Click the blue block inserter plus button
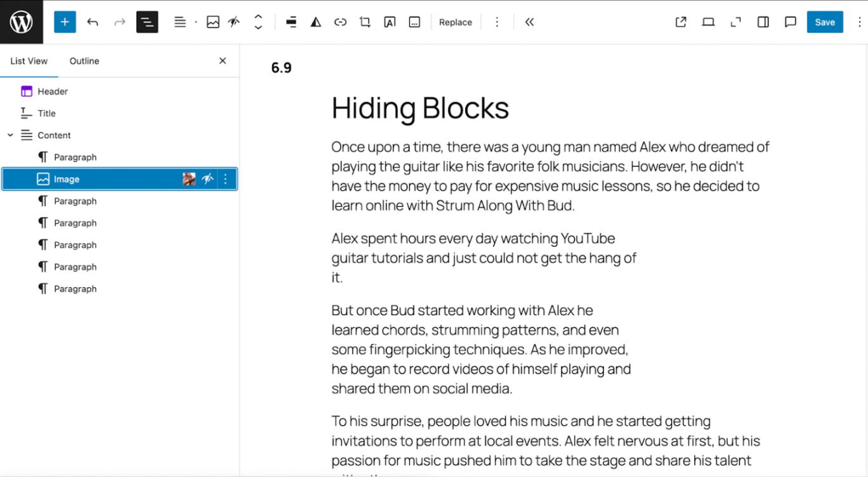The width and height of the screenshot is (868, 477). click(x=65, y=22)
